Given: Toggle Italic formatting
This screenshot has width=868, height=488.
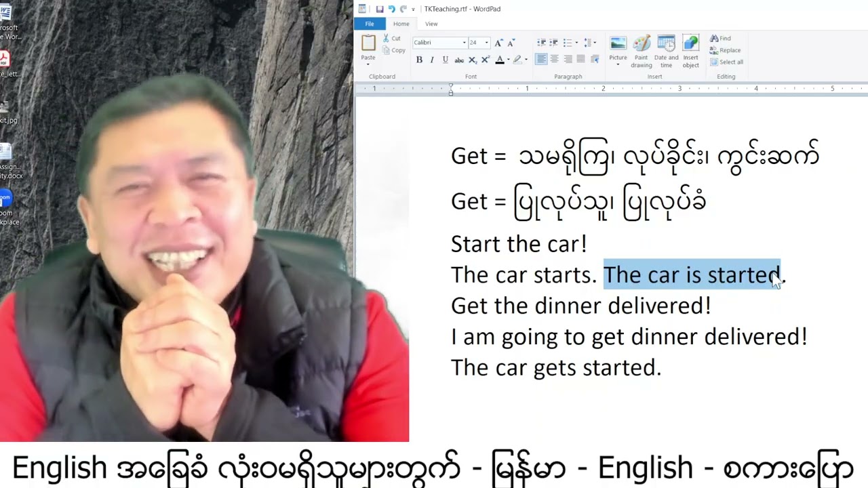Looking at the screenshot, I should coord(432,60).
